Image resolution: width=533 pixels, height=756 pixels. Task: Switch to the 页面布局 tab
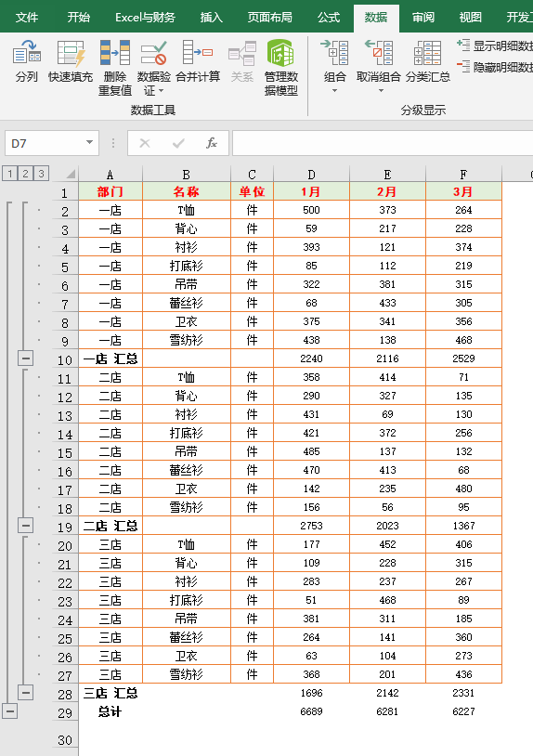point(270,18)
